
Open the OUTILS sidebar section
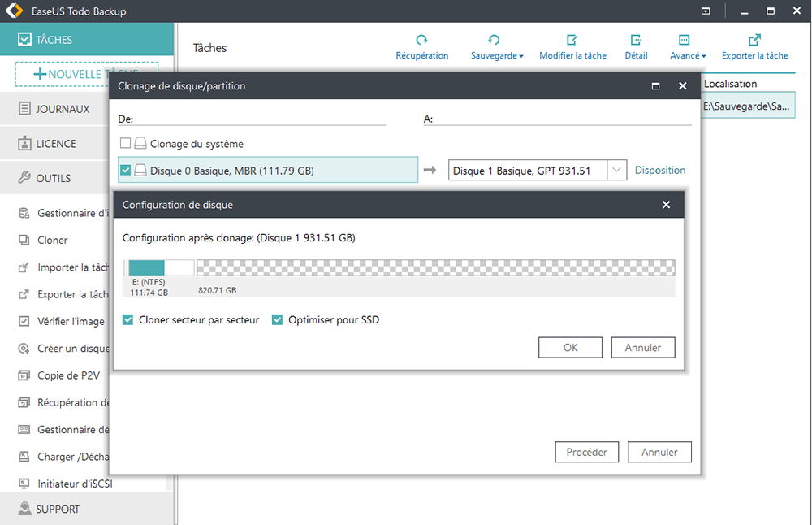tap(54, 178)
